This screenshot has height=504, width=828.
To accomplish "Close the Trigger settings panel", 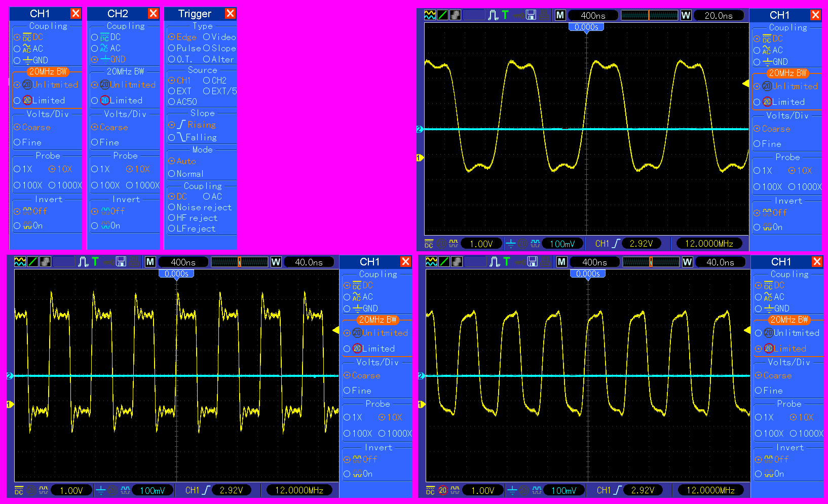I will 230,14.
